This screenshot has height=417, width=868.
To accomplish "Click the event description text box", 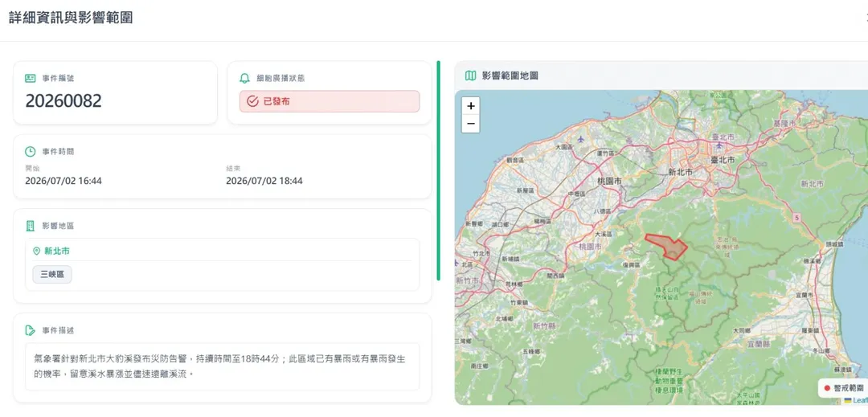I will click(222, 366).
